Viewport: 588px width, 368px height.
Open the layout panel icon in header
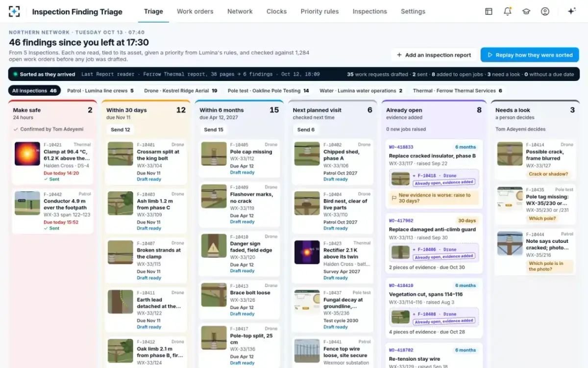click(x=489, y=11)
